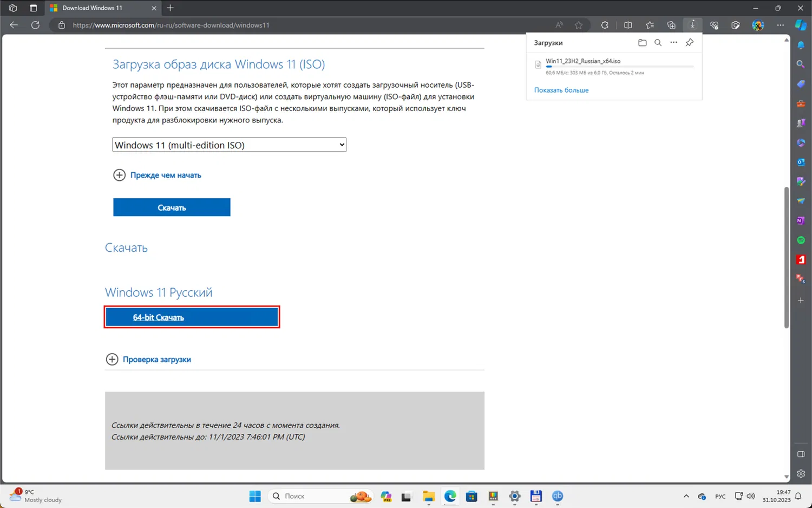This screenshot has height=508, width=812.
Task: Open Browser essentials heart icon
Action: (x=714, y=25)
